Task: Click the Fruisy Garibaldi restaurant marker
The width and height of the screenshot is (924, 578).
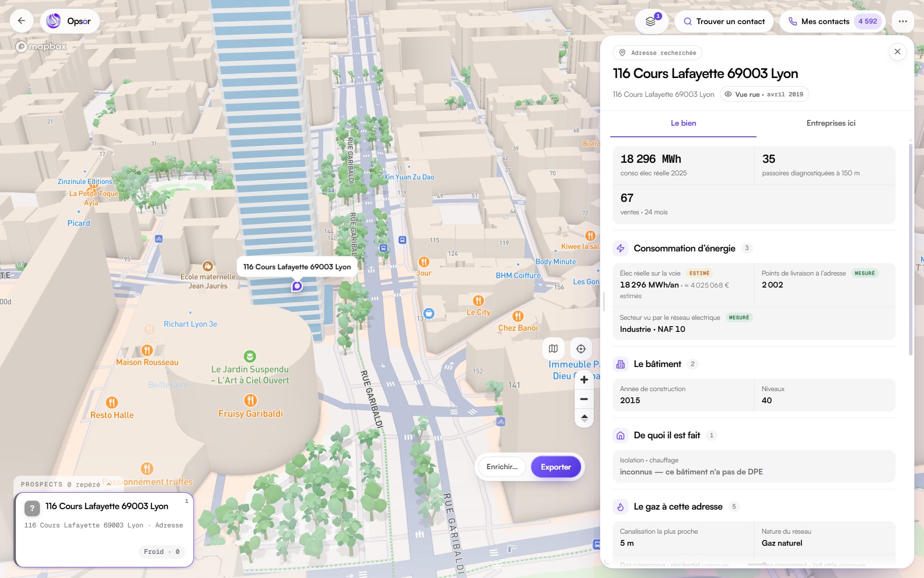Action: pyautogui.click(x=250, y=400)
